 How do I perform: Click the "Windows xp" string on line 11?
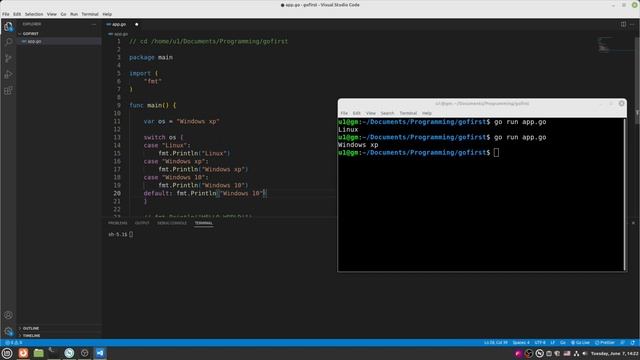pyautogui.click(x=198, y=121)
